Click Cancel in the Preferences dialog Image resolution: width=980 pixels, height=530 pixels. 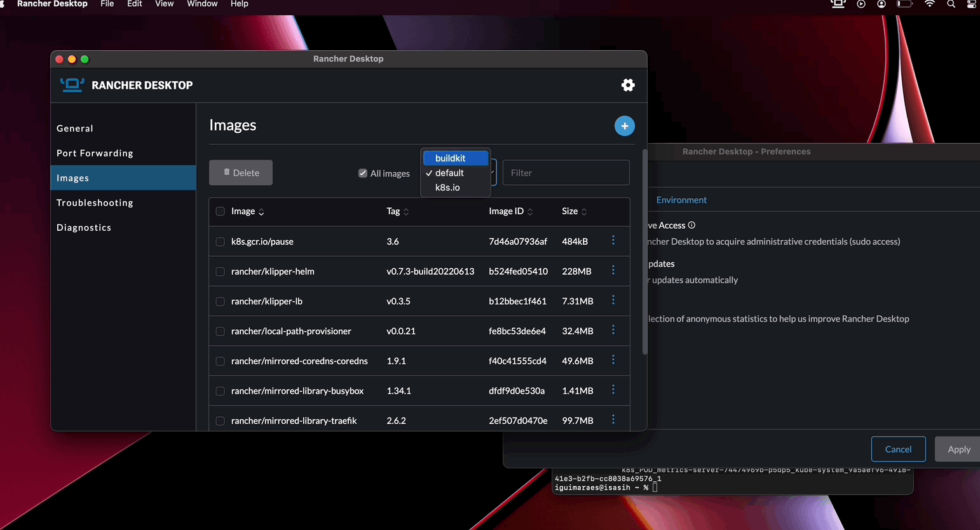[x=898, y=449]
